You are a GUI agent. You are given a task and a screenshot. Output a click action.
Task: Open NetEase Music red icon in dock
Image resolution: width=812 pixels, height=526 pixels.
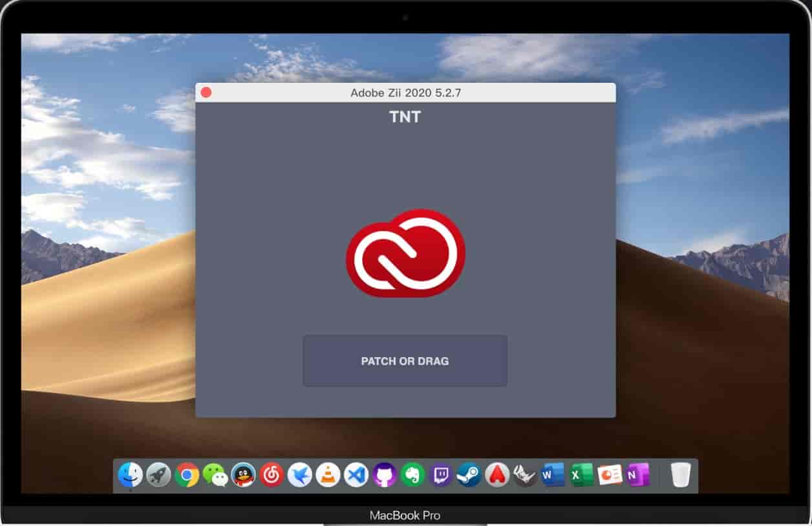[272, 475]
